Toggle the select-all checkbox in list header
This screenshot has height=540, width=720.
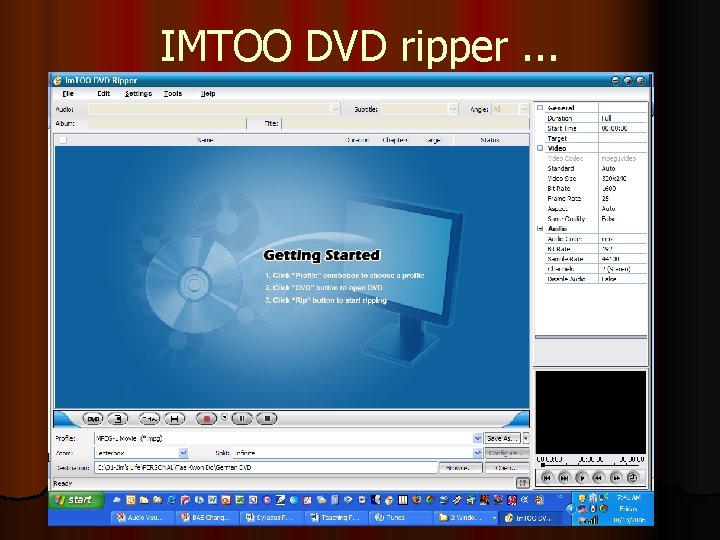click(x=63, y=140)
